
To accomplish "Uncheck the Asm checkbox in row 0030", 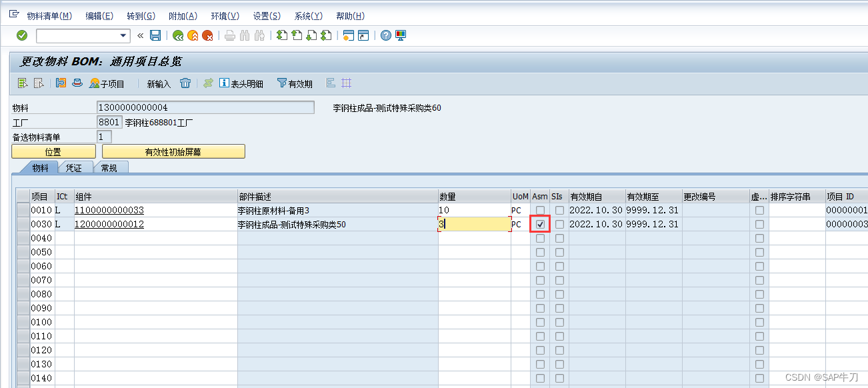I will tap(540, 225).
